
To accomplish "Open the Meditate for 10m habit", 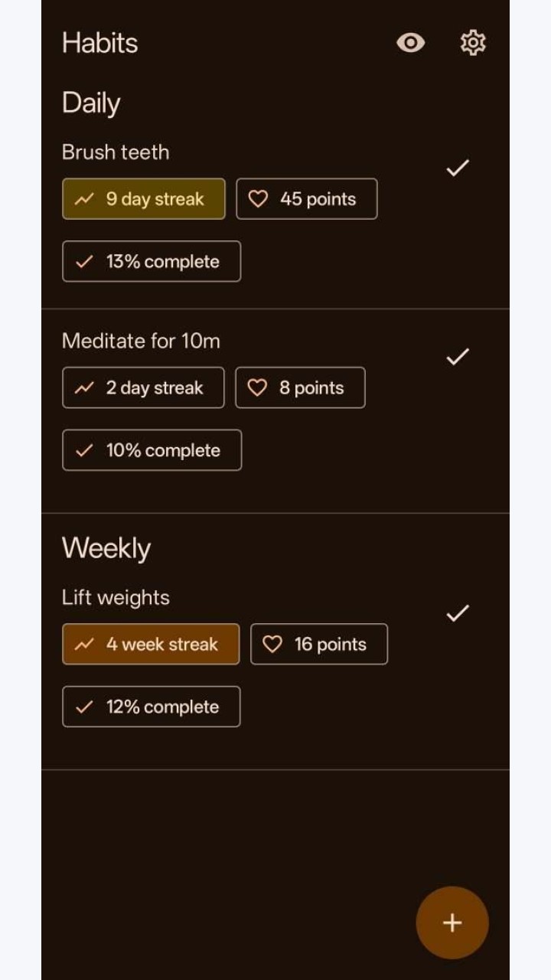I will 141,341.
